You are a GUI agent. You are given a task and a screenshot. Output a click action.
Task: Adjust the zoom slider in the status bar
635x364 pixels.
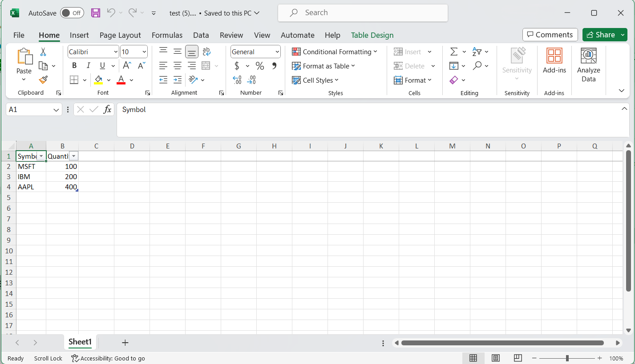(567, 358)
